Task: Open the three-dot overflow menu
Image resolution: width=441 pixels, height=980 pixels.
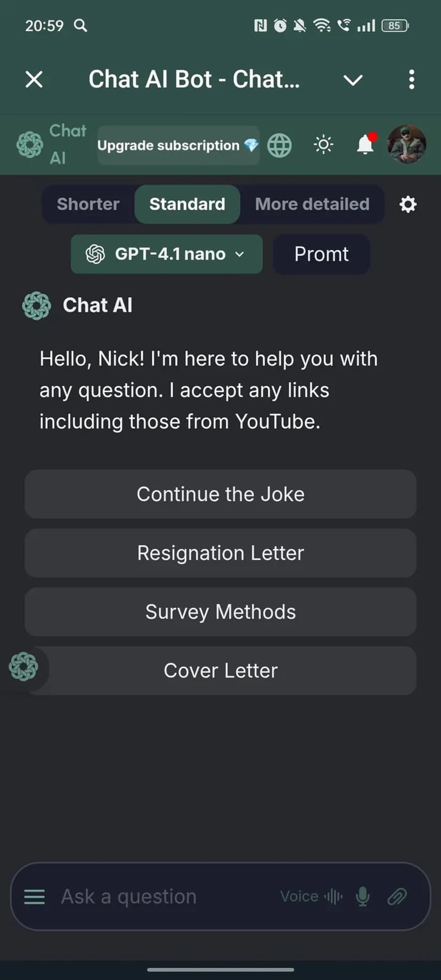Action: (x=411, y=80)
